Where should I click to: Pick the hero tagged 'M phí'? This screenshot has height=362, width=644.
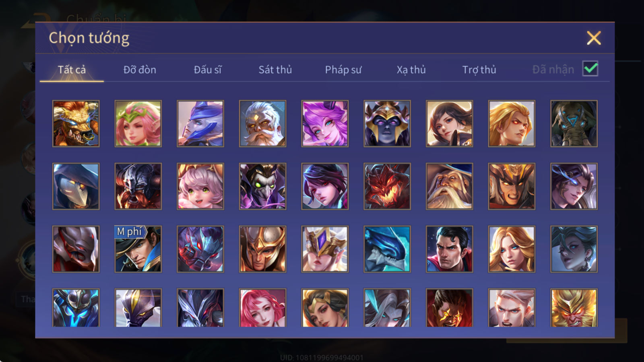pyautogui.click(x=138, y=249)
